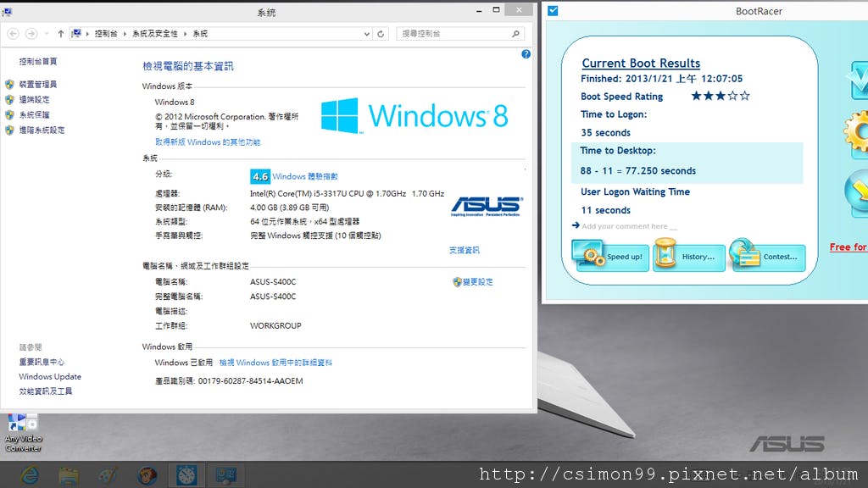Select the Any Video Converter desktop shortcut

(x=23, y=433)
